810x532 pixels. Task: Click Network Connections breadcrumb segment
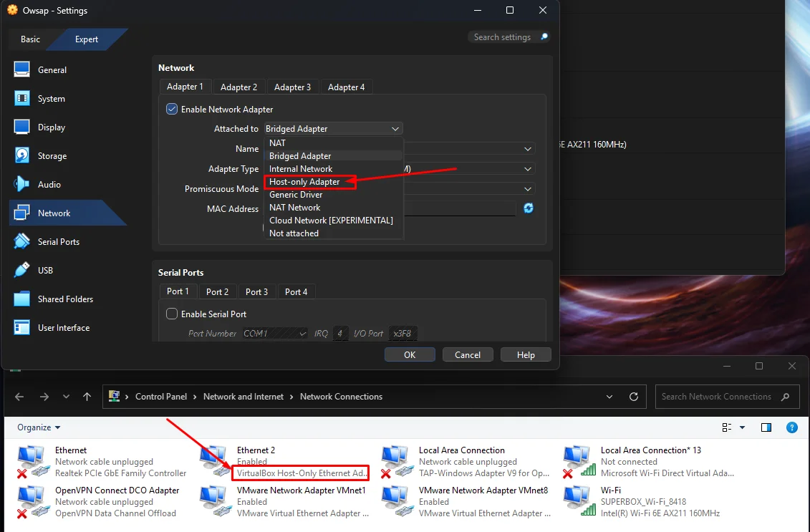point(341,397)
